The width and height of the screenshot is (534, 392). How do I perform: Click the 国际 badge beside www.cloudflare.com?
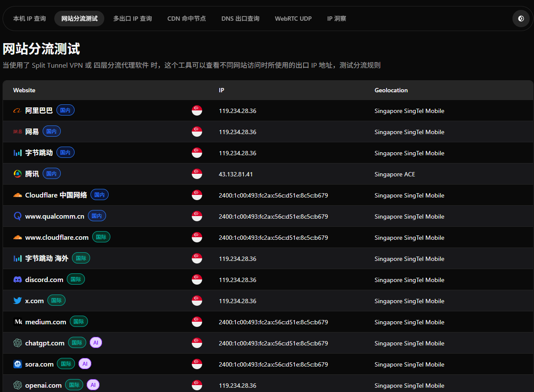[x=101, y=237]
